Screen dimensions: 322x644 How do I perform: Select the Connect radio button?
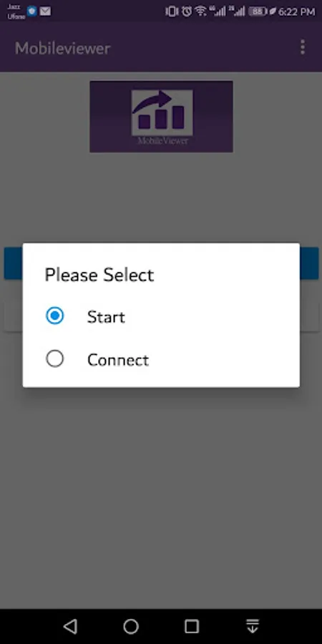click(54, 359)
